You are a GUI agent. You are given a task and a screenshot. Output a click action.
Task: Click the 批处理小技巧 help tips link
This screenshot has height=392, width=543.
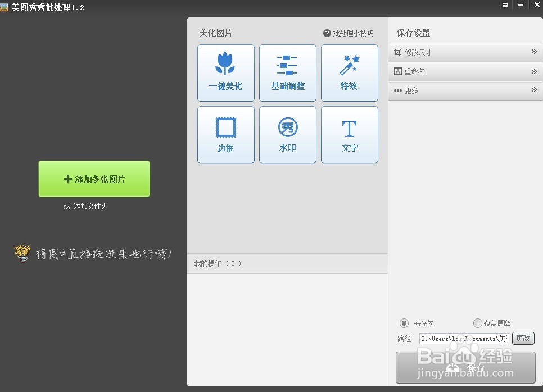(x=349, y=33)
